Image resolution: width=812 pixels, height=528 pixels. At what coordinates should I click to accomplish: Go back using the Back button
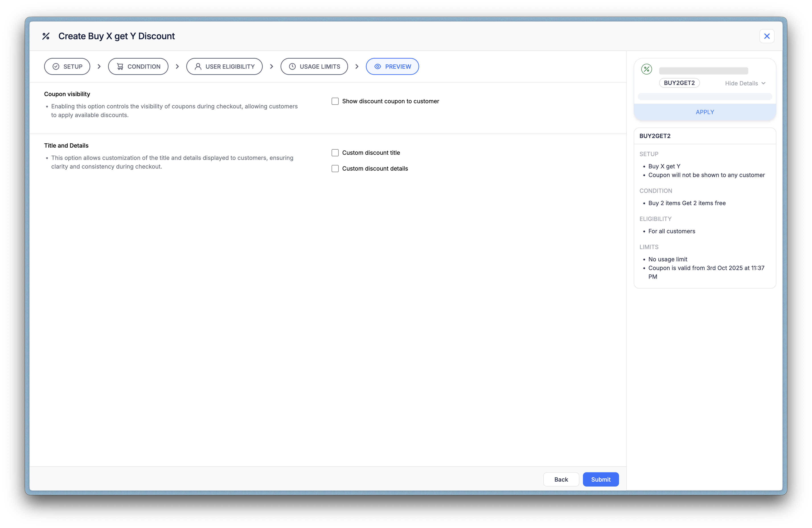561,480
